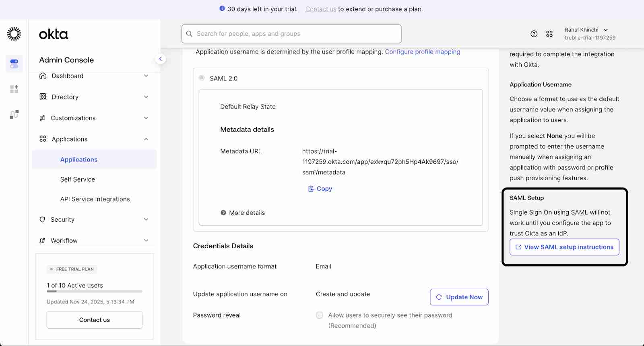Image resolution: width=644 pixels, height=346 pixels.
Task: Click the refresh icon in Update Now
Action: tap(439, 297)
